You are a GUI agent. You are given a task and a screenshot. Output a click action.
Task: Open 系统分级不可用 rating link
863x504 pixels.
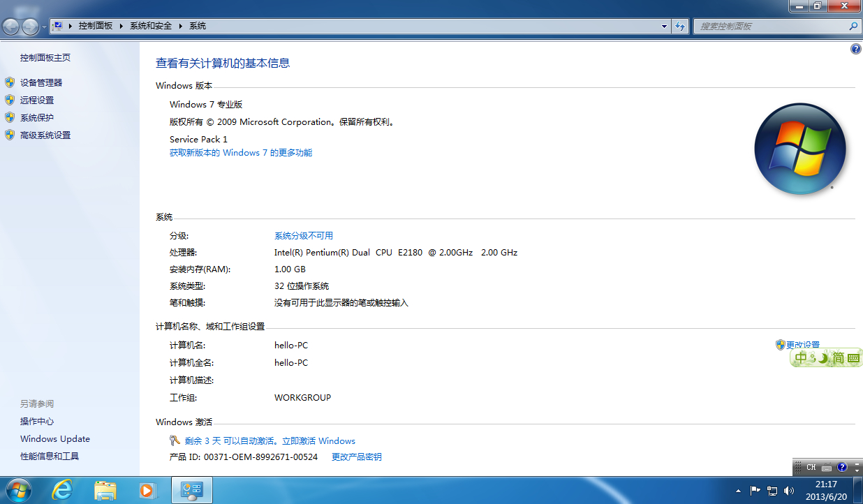click(x=304, y=235)
